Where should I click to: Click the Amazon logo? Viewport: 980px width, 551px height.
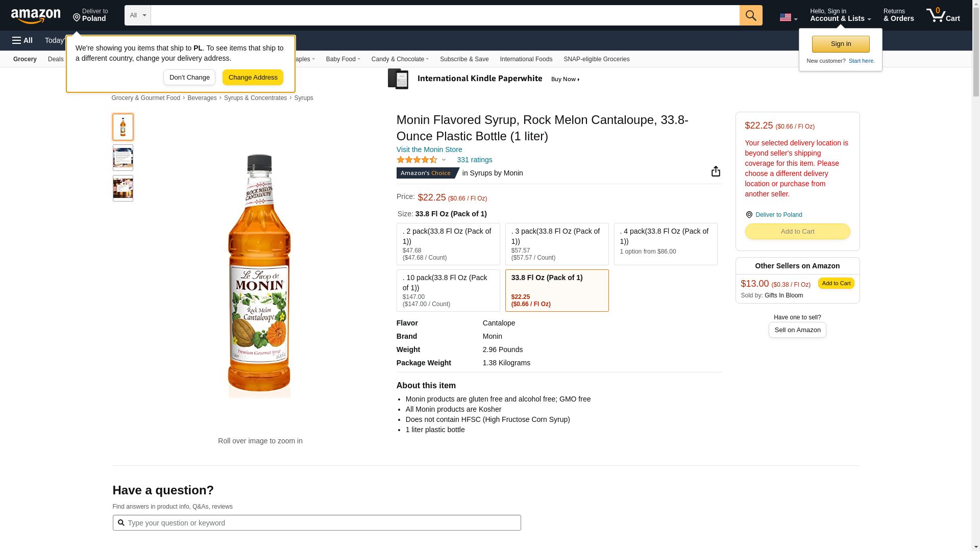click(x=36, y=16)
